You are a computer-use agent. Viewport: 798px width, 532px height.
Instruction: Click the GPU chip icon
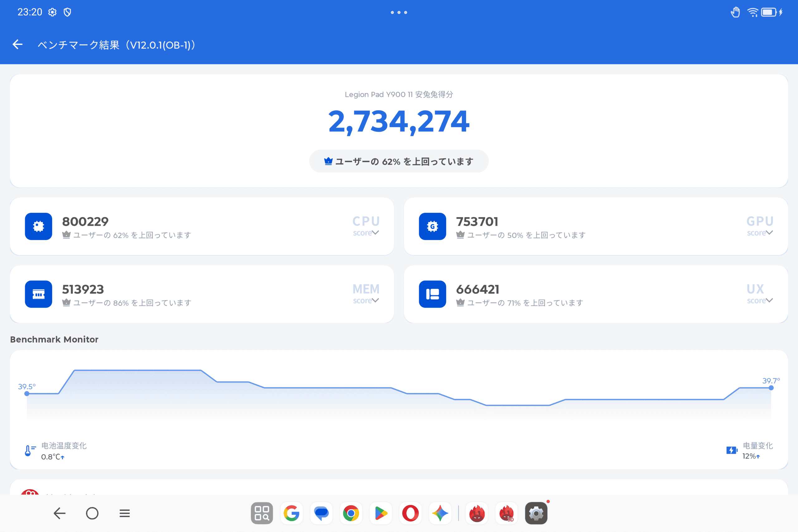432,226
